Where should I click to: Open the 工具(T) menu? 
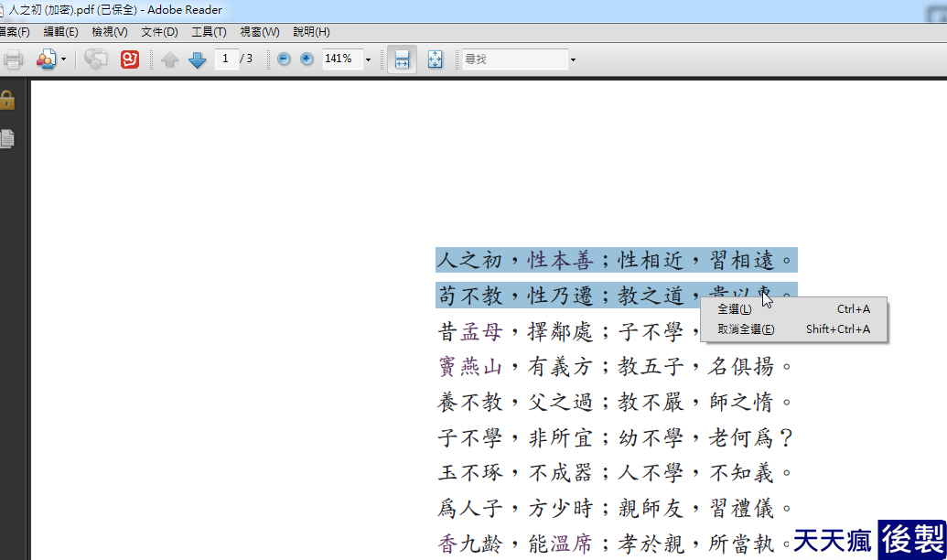[x=209, y=32]
